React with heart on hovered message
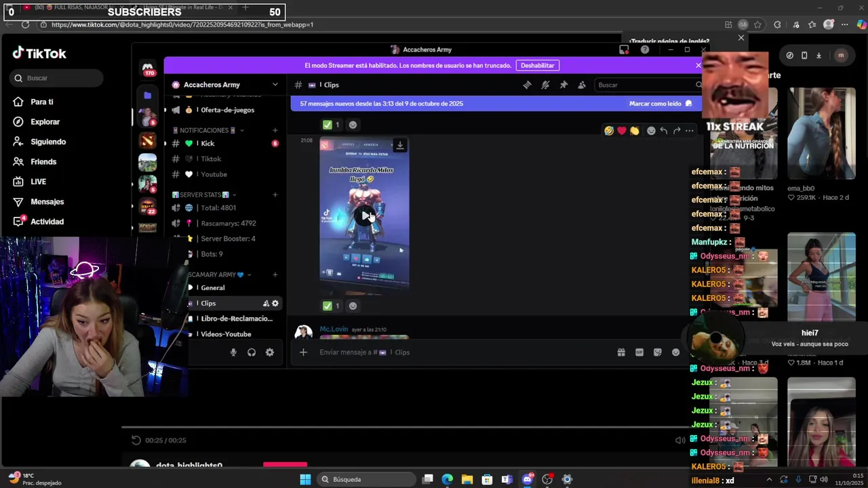This screenshot has height=488, width=868. coord(622,131)
